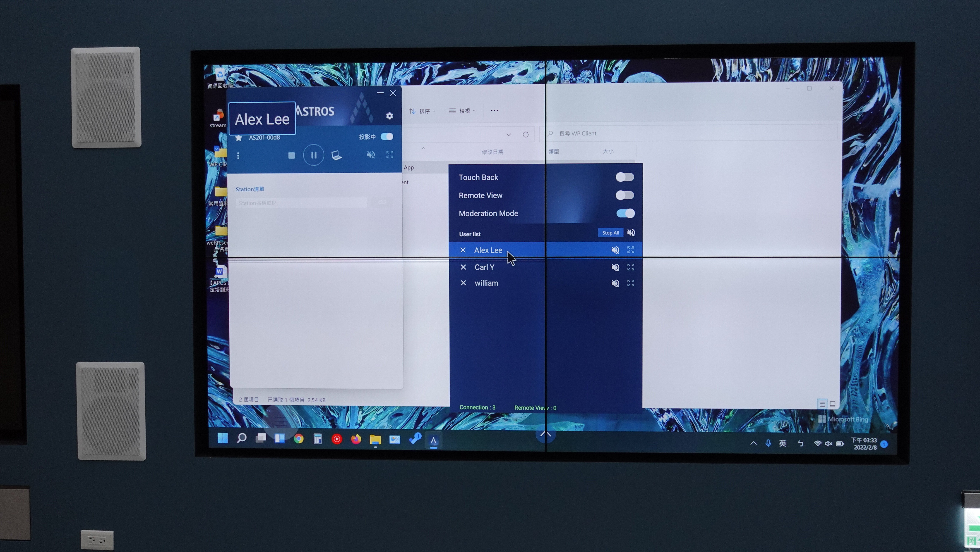This screenshot has width=980, height=552.
Task: Open taskbar Search
Action: (242, 438)
